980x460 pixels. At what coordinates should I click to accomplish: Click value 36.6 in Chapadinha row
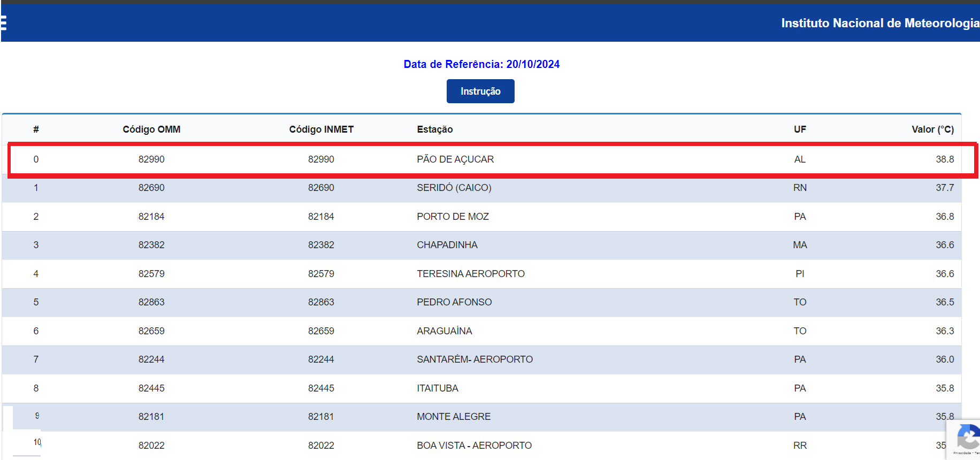[x=945, y=245]
